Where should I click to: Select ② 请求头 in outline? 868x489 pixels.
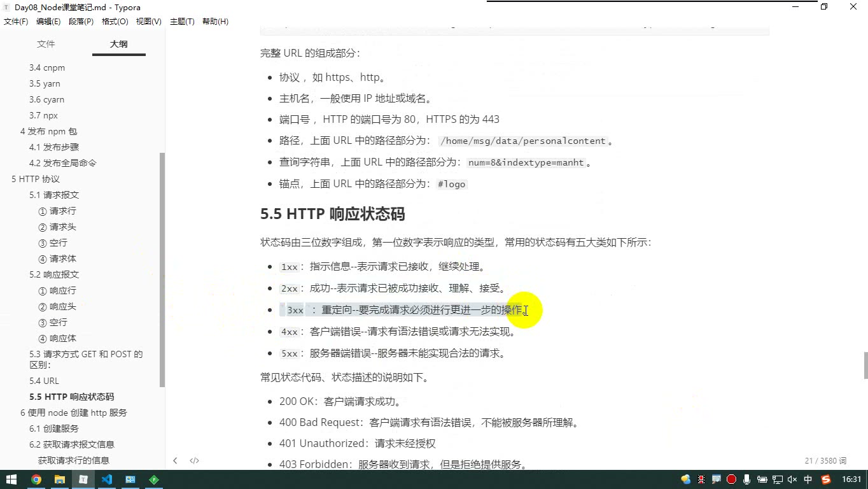[x=57, y=227]
